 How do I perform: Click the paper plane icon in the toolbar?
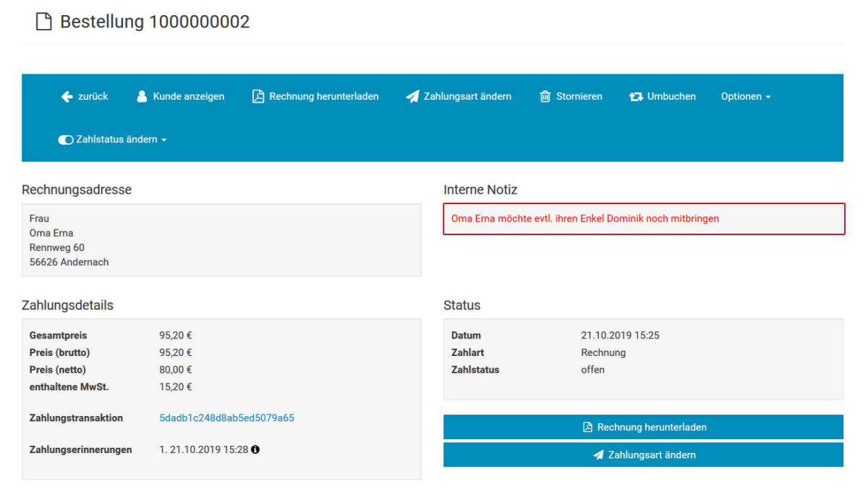coord(412,96)
